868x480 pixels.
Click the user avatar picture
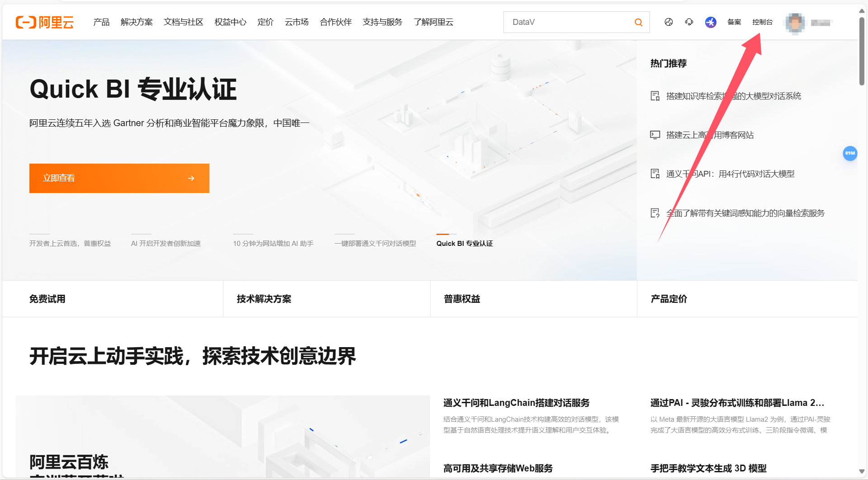click(795, 23)
